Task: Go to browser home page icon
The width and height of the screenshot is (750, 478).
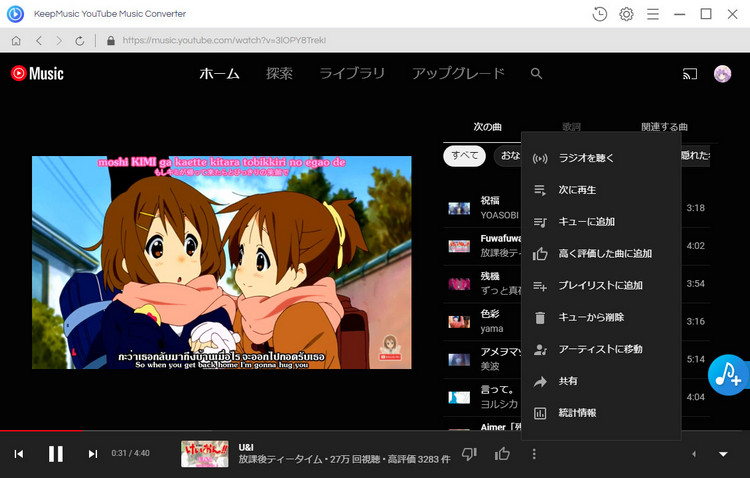Action: 16,41
